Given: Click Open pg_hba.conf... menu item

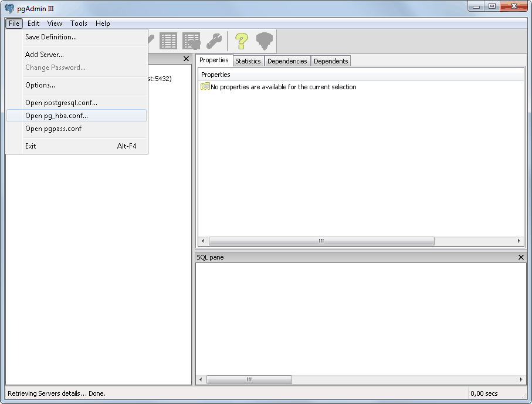Looking at the screenshot, I should tap(57, 116).
